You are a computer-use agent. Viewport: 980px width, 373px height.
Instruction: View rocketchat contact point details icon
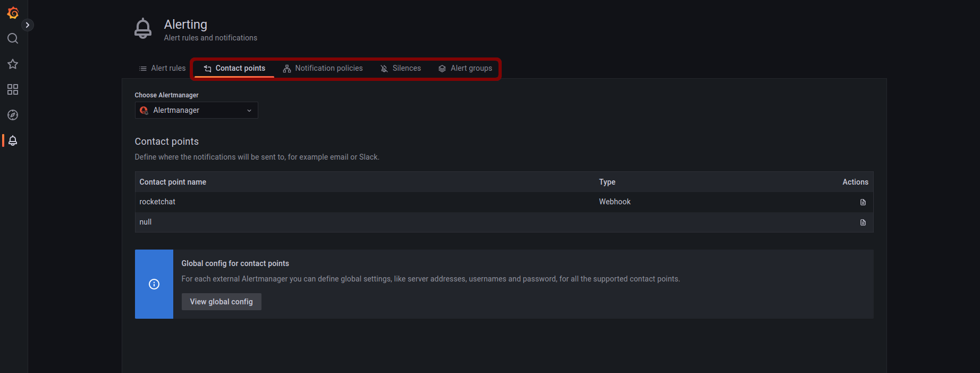pyautogui.click(x=863, y=202)
